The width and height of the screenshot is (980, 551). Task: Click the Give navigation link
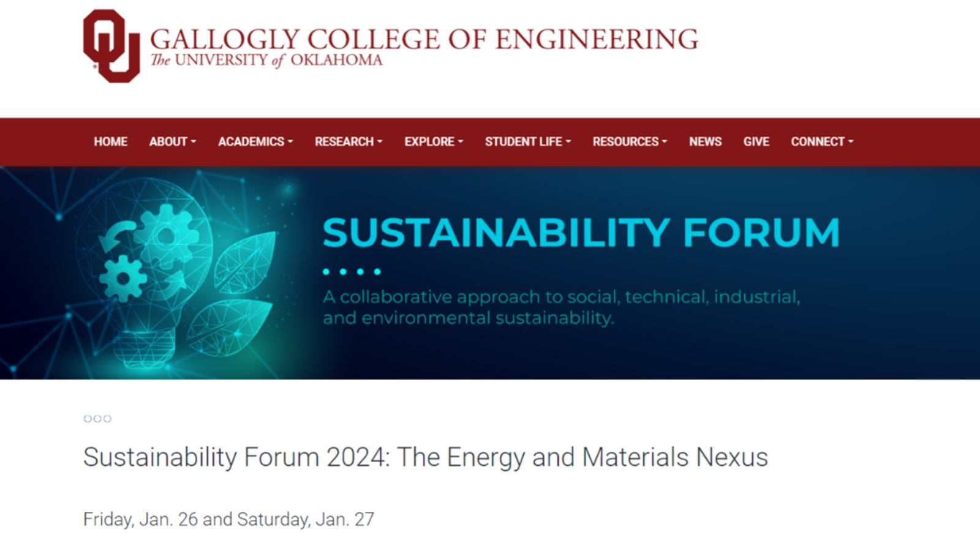(756, 141)
